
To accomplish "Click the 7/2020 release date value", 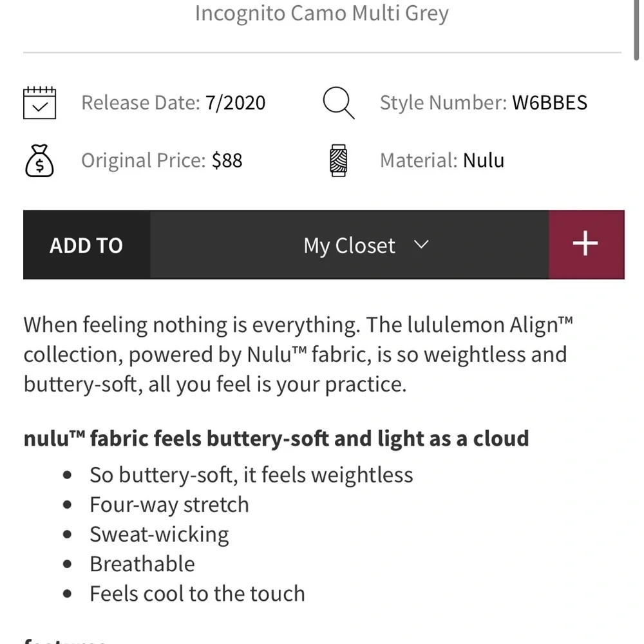I will [235, 102].
